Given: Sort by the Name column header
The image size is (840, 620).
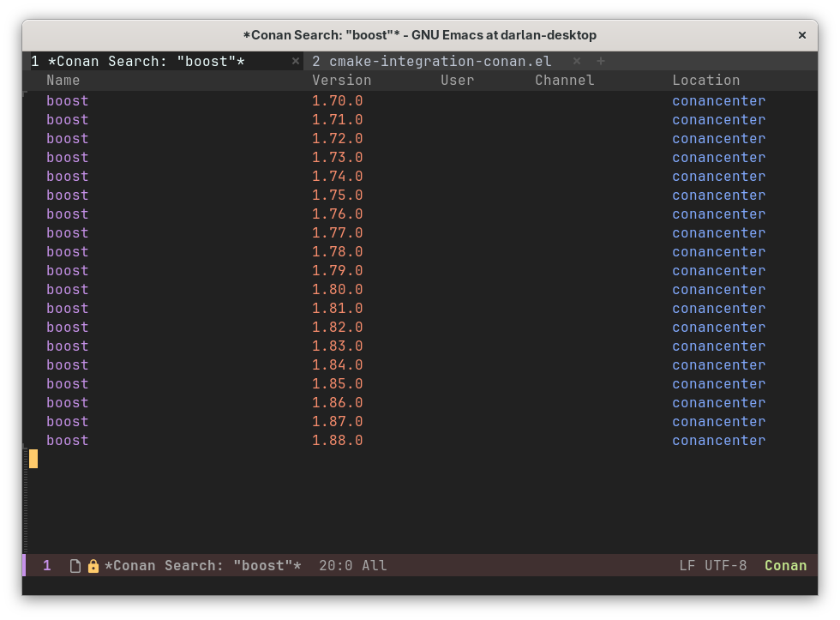Looking at the screenshot, I should click(x=63, y=81).
